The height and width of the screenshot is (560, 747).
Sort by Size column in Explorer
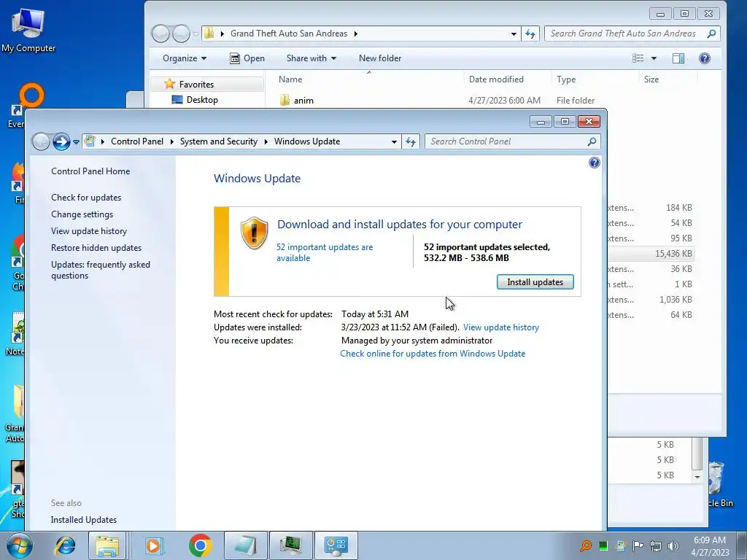point(651,79)
